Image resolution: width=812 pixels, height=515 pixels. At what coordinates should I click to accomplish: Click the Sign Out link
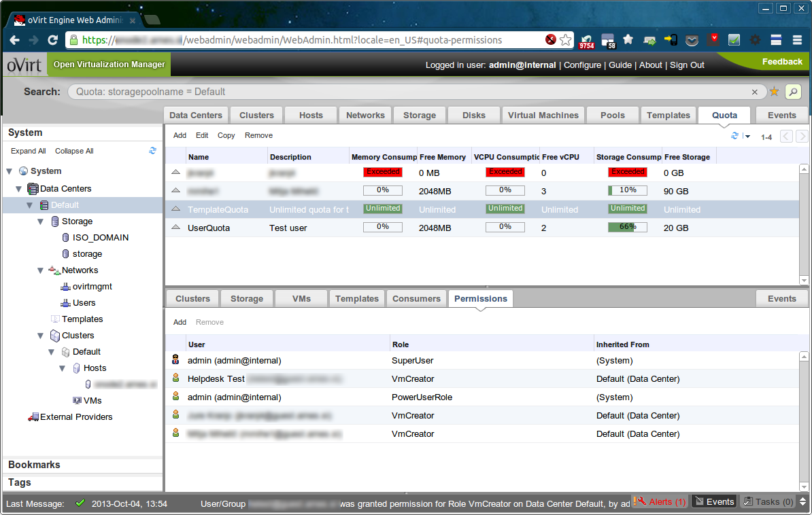point(687,65)
